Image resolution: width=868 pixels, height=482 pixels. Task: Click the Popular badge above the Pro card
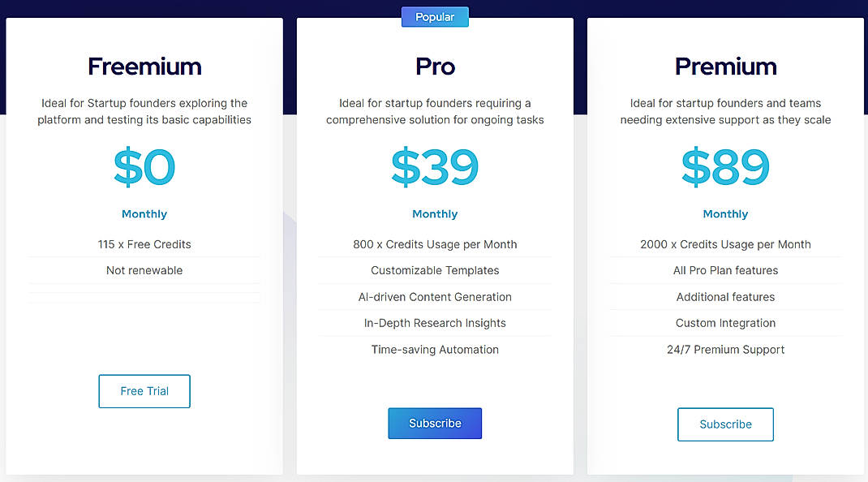click(x=435, y=16)
